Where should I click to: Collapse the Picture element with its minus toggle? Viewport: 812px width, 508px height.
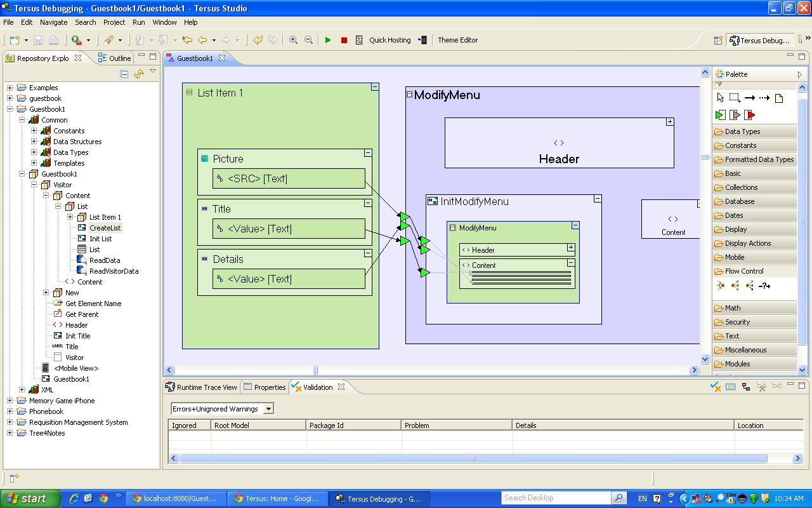coord(367,153)
